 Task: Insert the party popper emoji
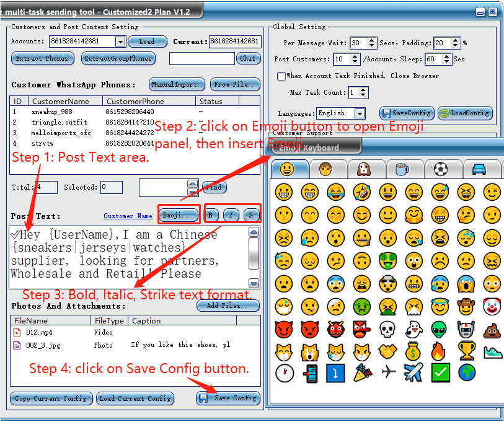pyautogui.click(x=362, y=372)
